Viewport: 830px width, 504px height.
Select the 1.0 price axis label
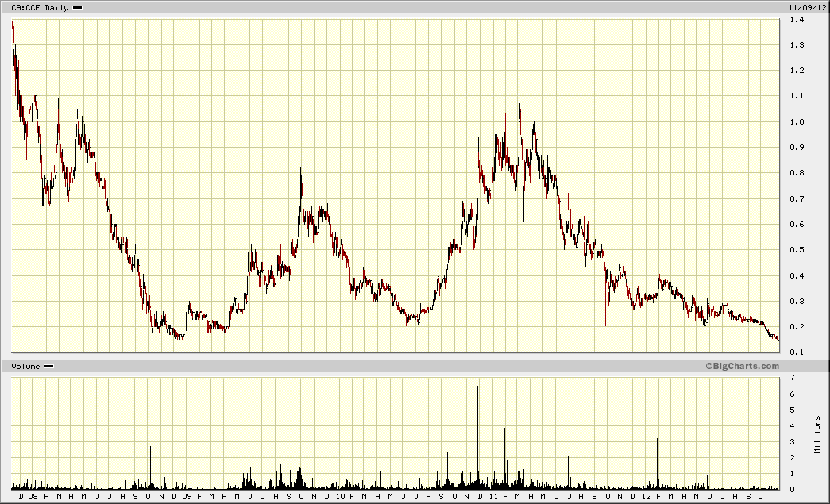tap(797, 121)
